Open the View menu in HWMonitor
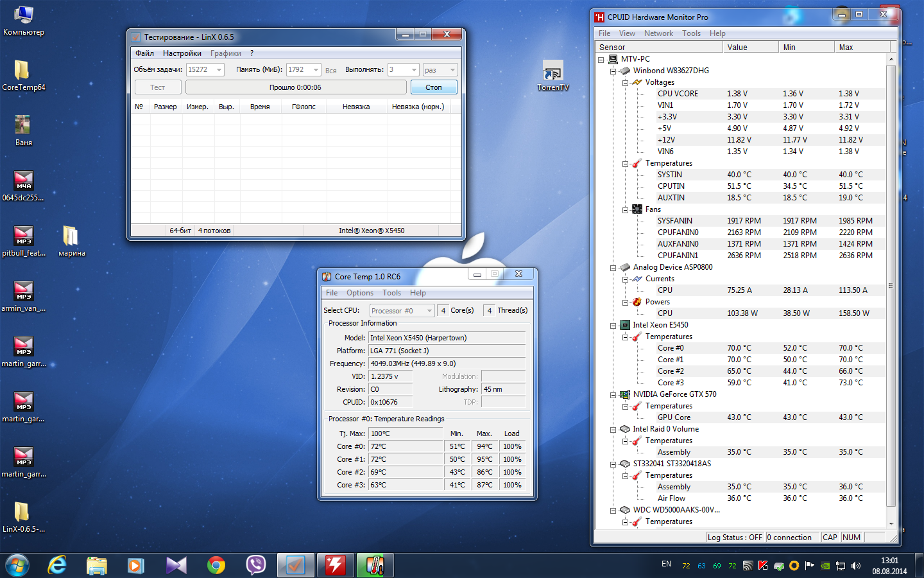Image resolution: width=924 pixels, height=578 pixels. coord(627,33)
